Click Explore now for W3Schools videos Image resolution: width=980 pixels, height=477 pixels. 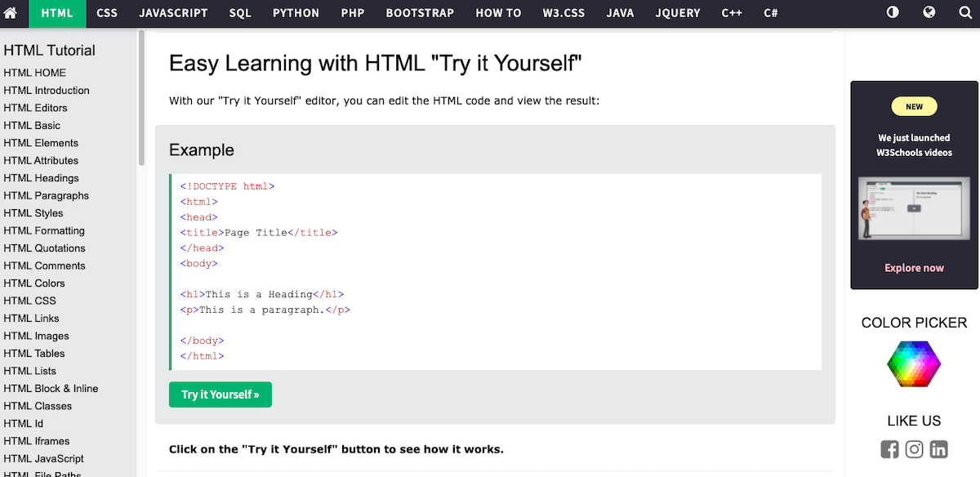[914, 267]
